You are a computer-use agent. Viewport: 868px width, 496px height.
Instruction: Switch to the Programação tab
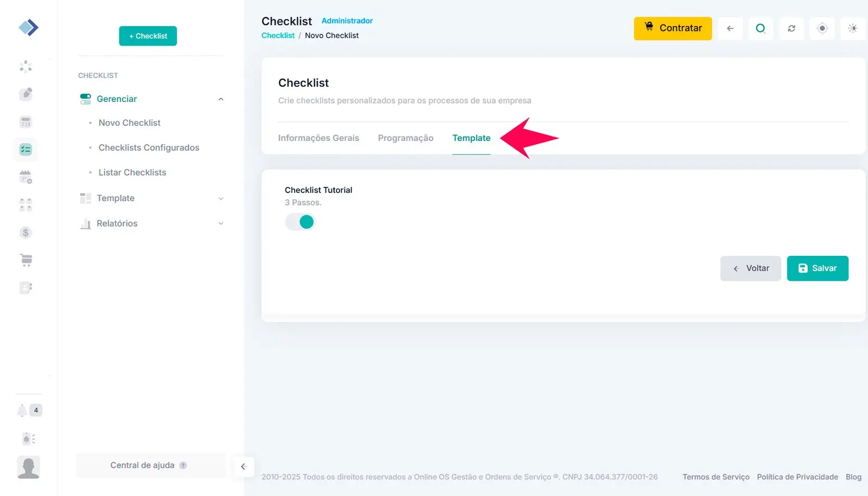pos(405,138)
